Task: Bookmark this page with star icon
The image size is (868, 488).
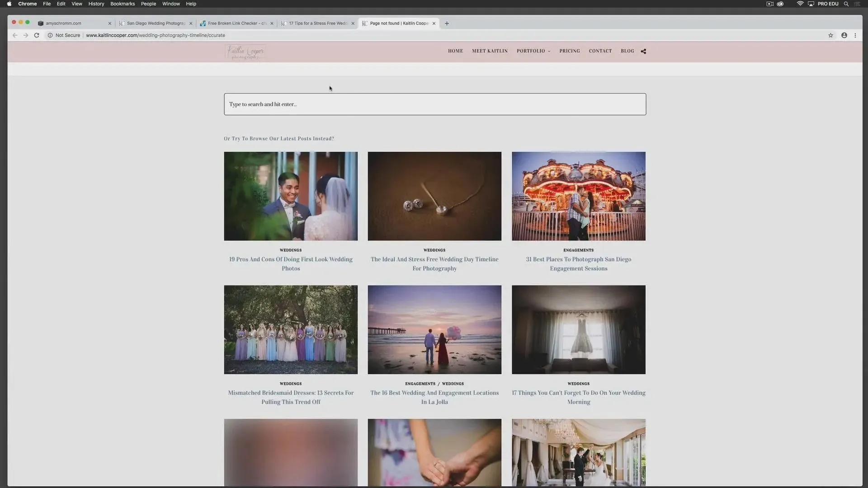Action: click(x=830, y=35)
